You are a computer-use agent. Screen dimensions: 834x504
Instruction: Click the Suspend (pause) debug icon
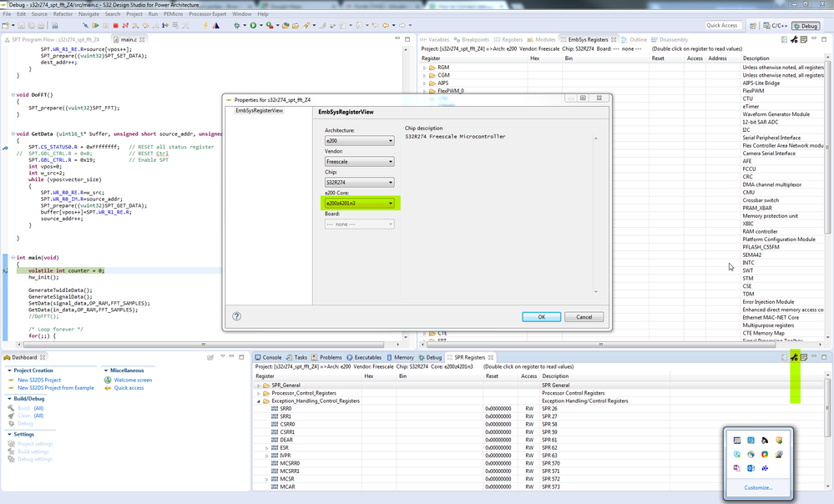click(x=105, y=26)
